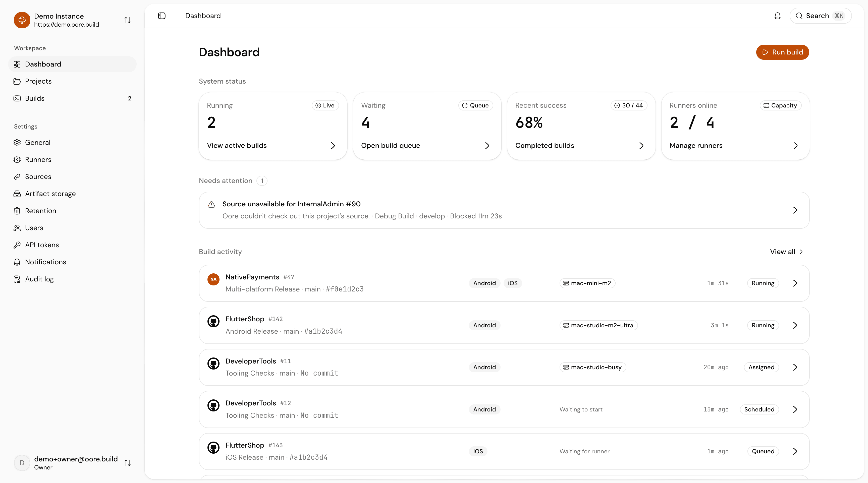
Task: Click the API tokens key icon
Action: pyautogui.click(x=17, y=245)
